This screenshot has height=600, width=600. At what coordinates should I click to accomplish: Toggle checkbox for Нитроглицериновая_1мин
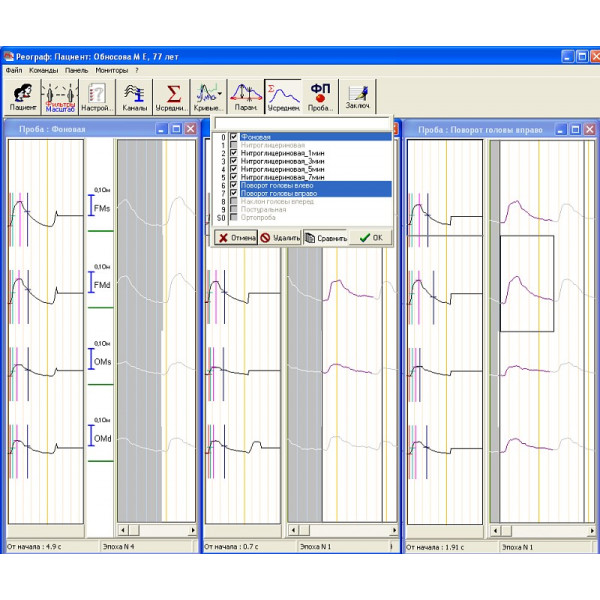233,153
